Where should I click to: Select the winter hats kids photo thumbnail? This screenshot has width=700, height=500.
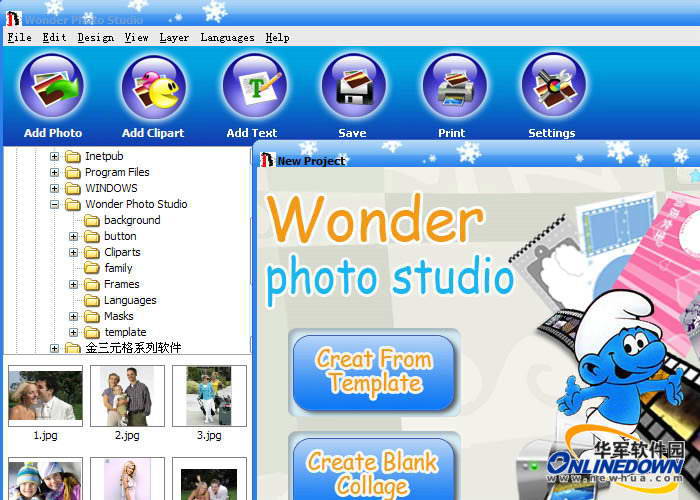(x=46, y=479)
